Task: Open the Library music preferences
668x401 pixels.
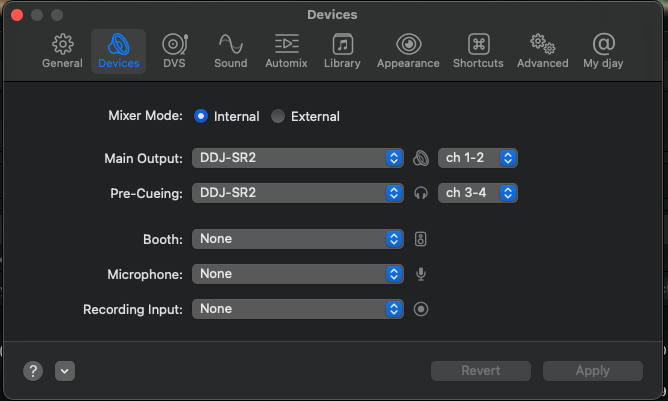Action: tap(342, 51)
